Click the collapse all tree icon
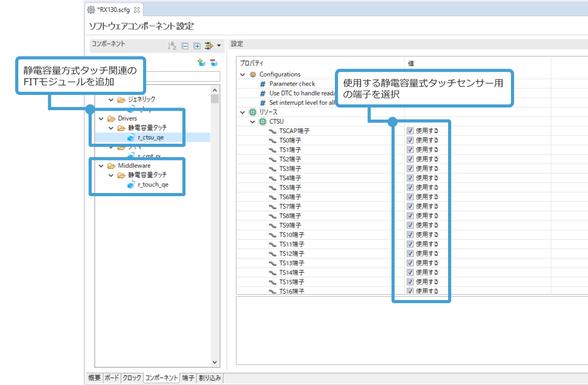The height and width of the screenshot is (385, 588). [x=185, y=46]
